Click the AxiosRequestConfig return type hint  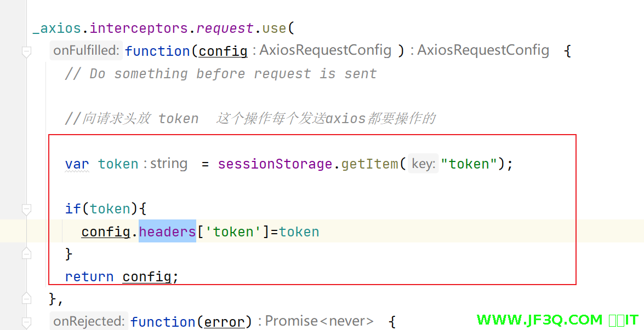[483, 51]
